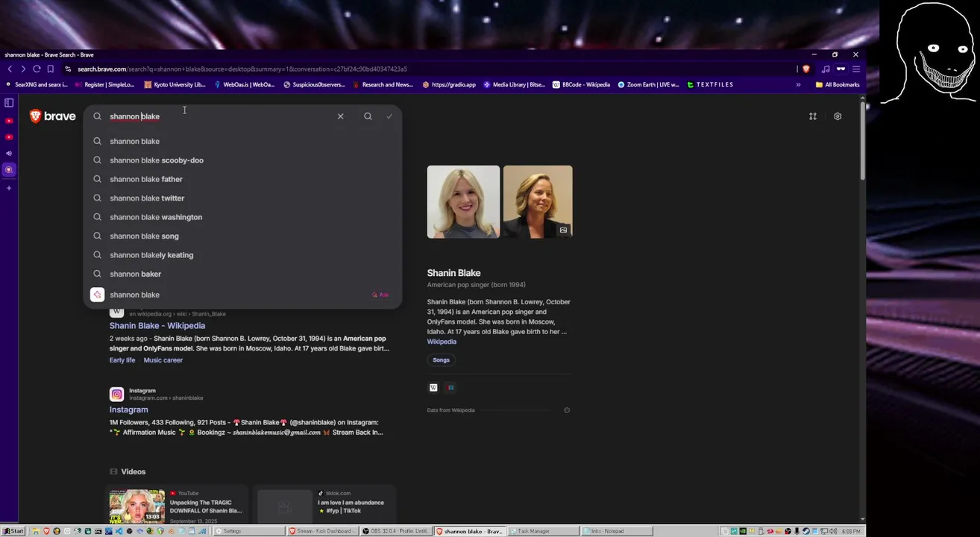Open the Brave Search settings gear
This screenshot has width=980, height=537.
point(838,116)
